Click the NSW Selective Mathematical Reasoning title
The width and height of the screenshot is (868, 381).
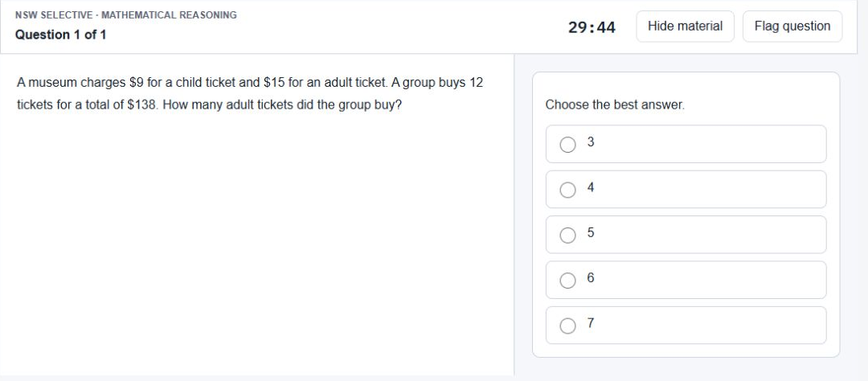coord(125,15)
